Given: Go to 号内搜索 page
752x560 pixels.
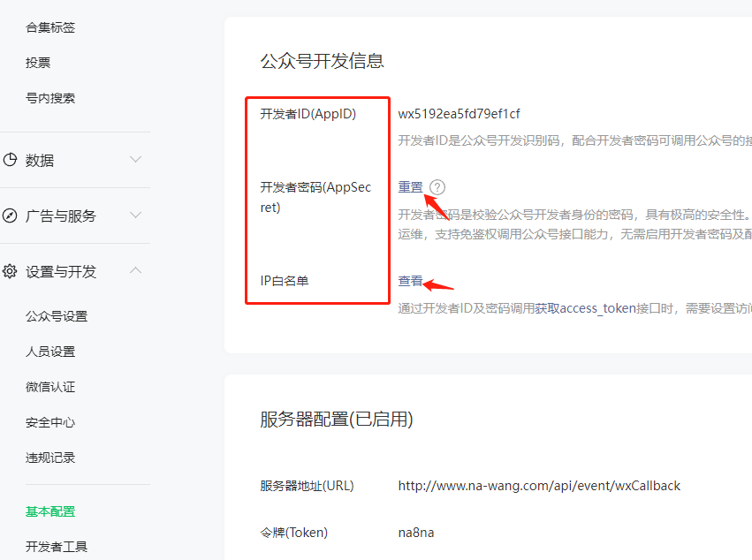Looking at the screenshot, I should click(x=50, y=98).
